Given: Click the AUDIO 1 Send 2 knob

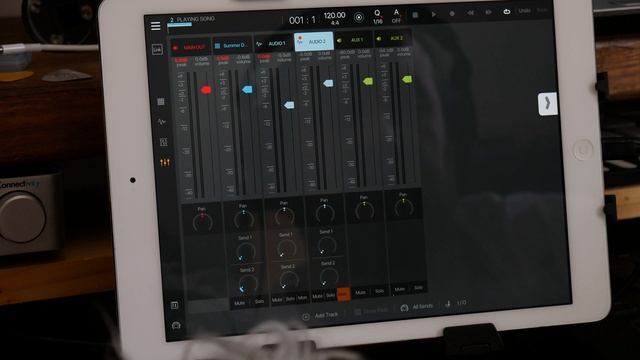Looking at the screenshot, I should point(289,281).
